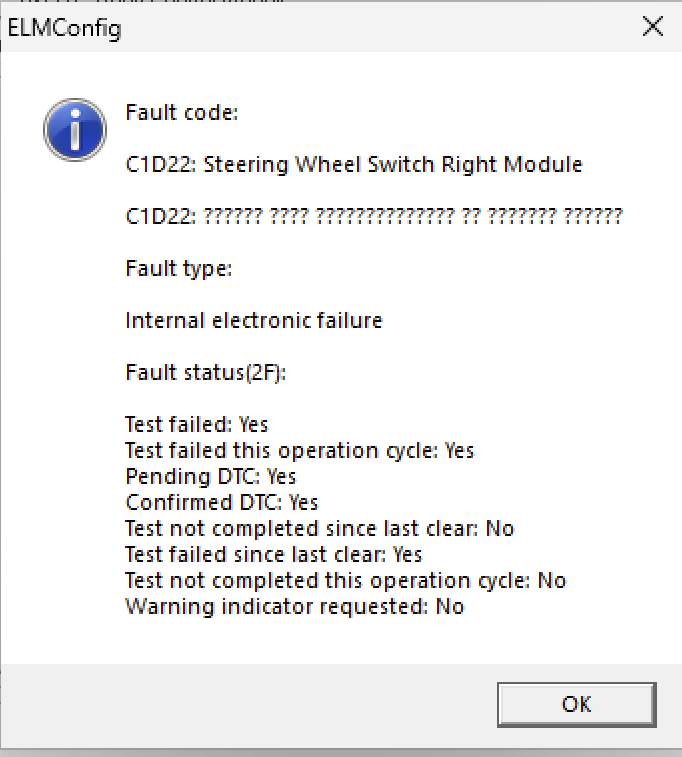Click "Warning indicator requested: No" line
The height and width of the screenshot is (757, 682).
(x=295, y=606)
